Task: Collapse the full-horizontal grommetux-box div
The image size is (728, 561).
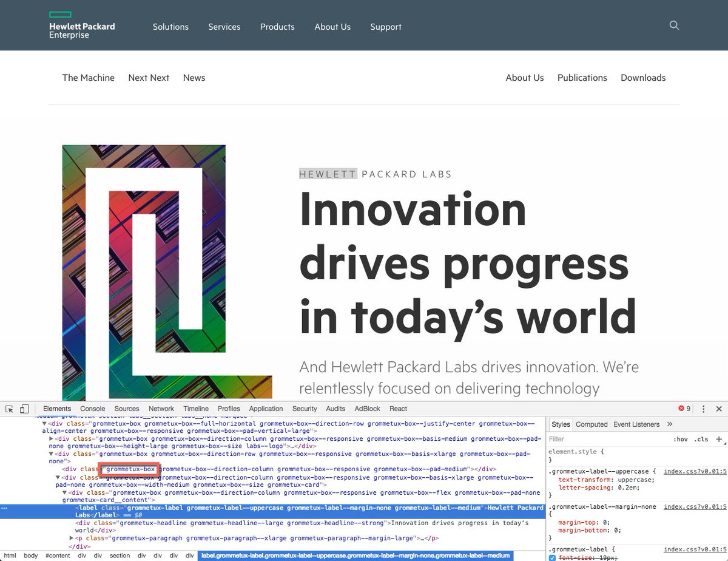Action: tap(44, 424)
